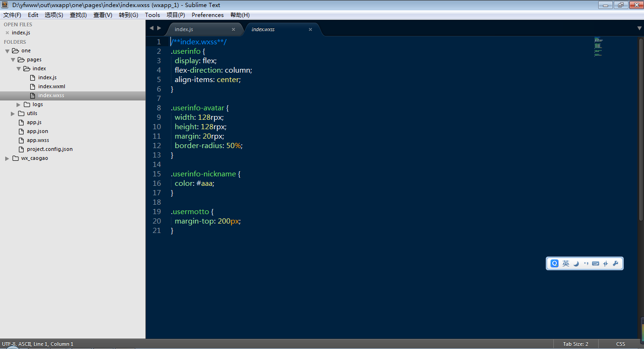Screen dimensions: 644x349
Task: Collapse the 'index' folder
Action: click(x=18, y=69)
